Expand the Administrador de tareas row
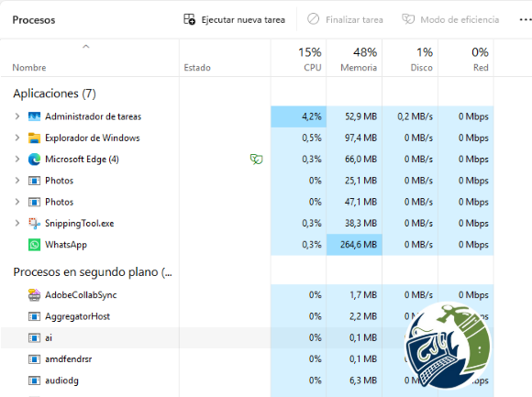 click(17, 116)
